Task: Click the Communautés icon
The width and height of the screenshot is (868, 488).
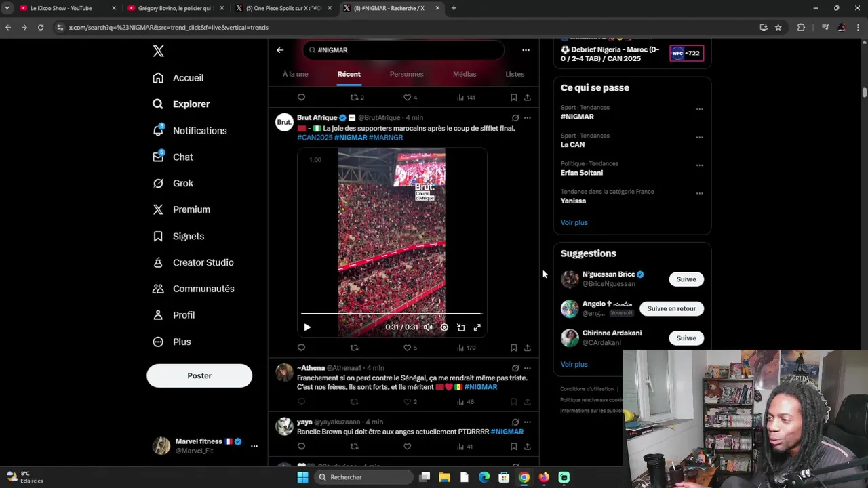Action: (158, 289)
